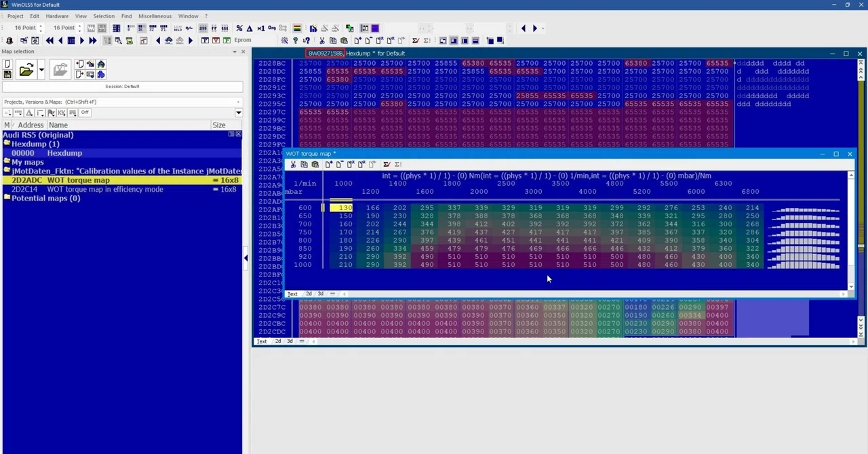Switch to 3d tab in Hexdump window
Screen dimensions: 868x454
click(290, 341)
